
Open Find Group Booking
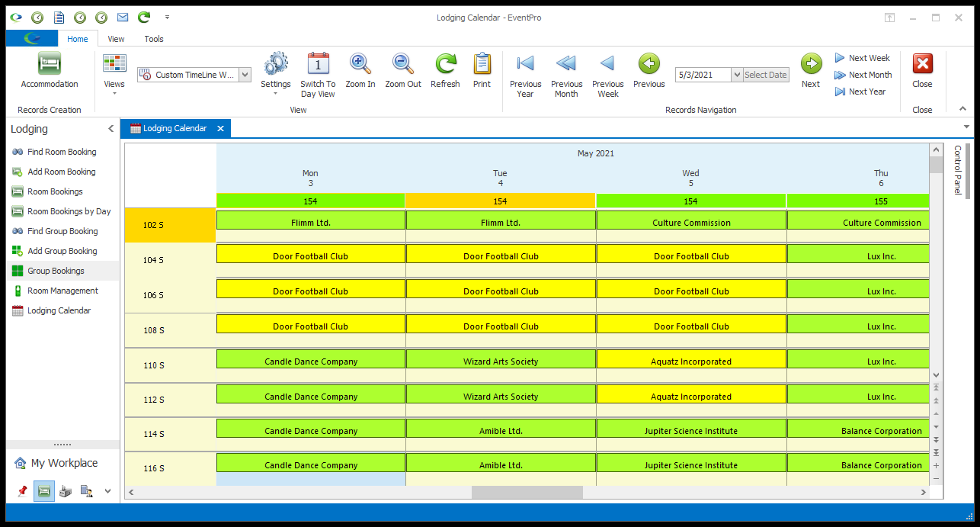(62, 231)
